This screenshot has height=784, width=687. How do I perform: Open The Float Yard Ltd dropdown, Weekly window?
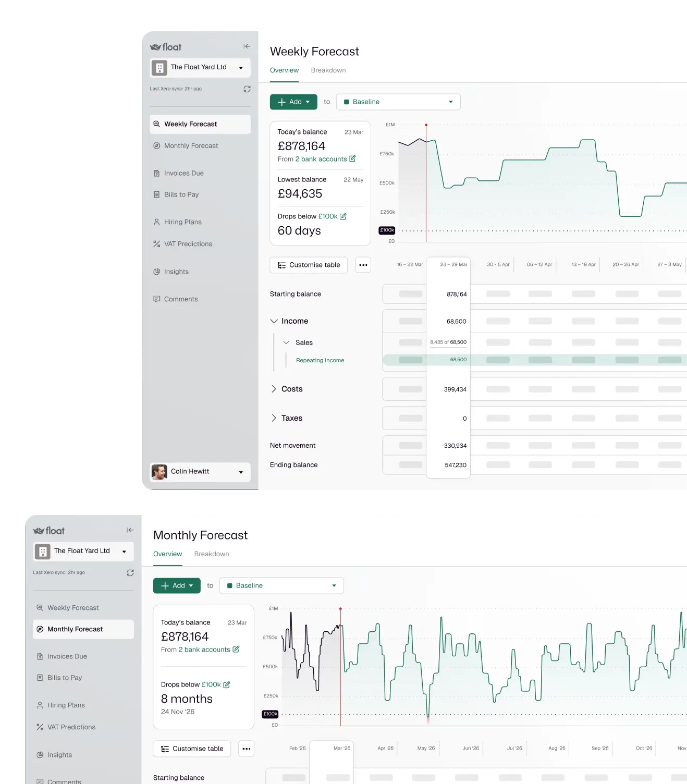tap(200, 68)
